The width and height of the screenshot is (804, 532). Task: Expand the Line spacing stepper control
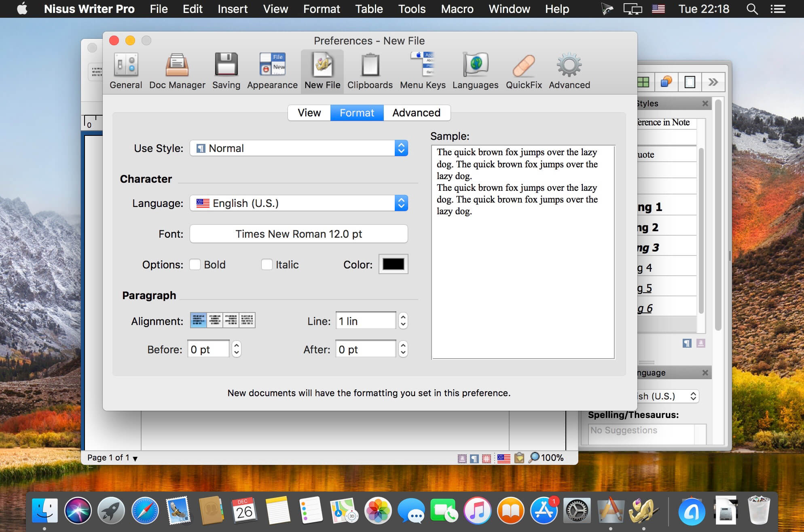tap(404, 317)
